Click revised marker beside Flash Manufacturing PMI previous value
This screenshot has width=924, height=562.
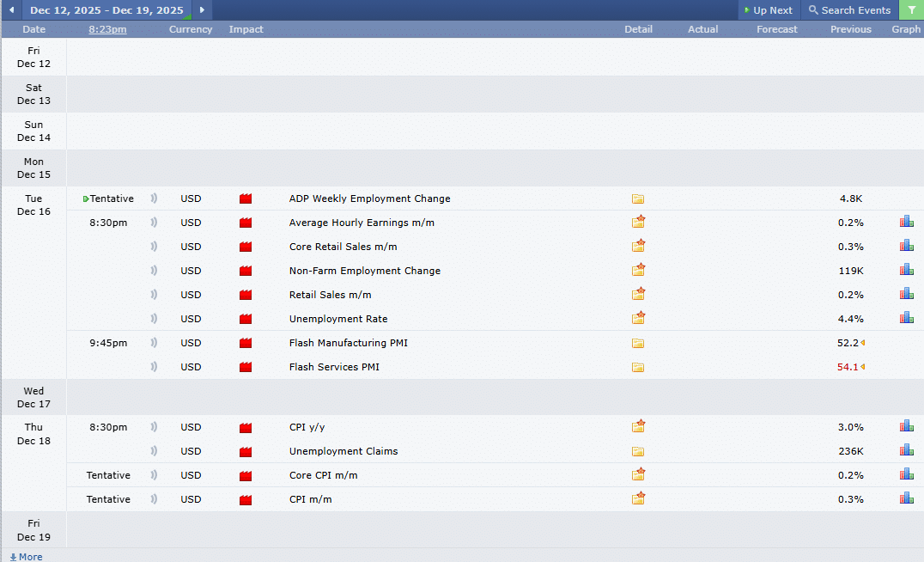pyautogui.click(x=862, y=343)
